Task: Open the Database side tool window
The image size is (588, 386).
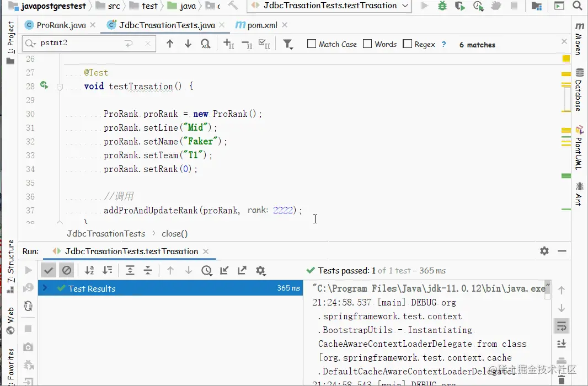Action: pyautogui.click(x=579, y=89)
